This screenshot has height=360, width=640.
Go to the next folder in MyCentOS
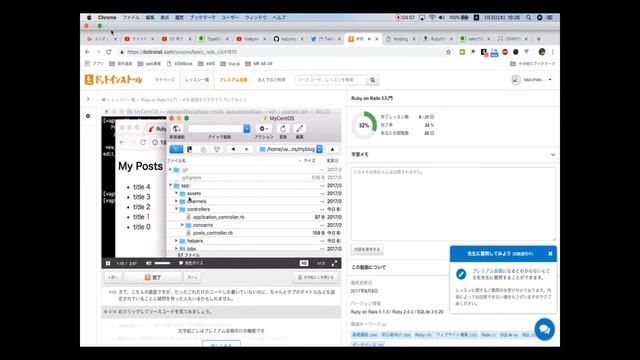coord(247,149)
